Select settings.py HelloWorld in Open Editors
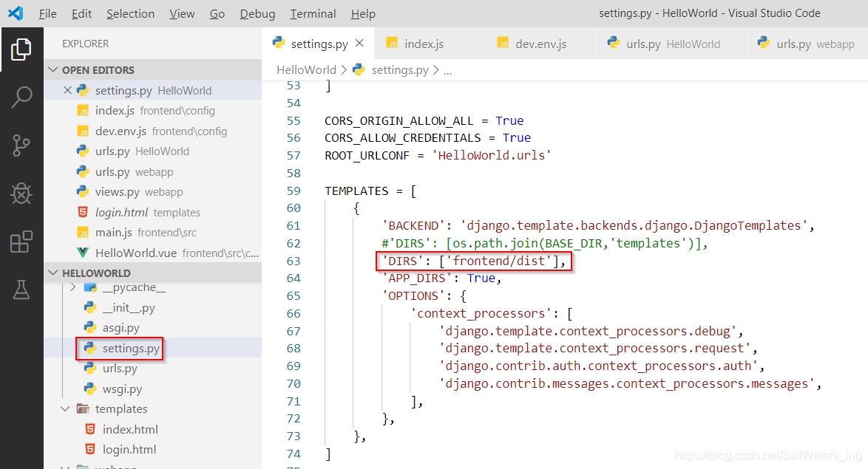Screen dimensions: 868x469 [153, 90]
